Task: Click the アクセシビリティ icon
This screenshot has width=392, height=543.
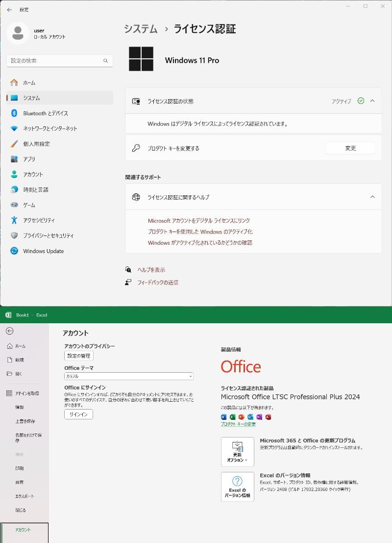Action: pos(14,220)
